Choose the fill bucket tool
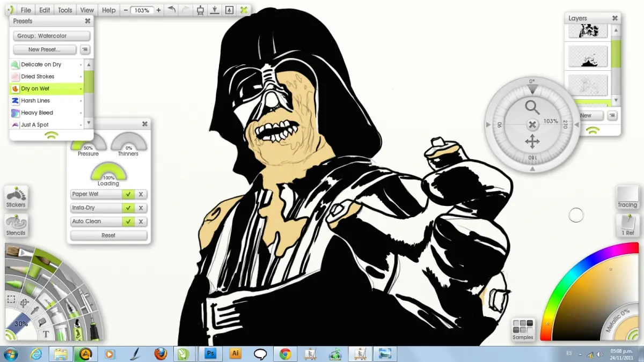Image resolution: width=644 pixels, height=362 pixels. [x=42, y=322]
